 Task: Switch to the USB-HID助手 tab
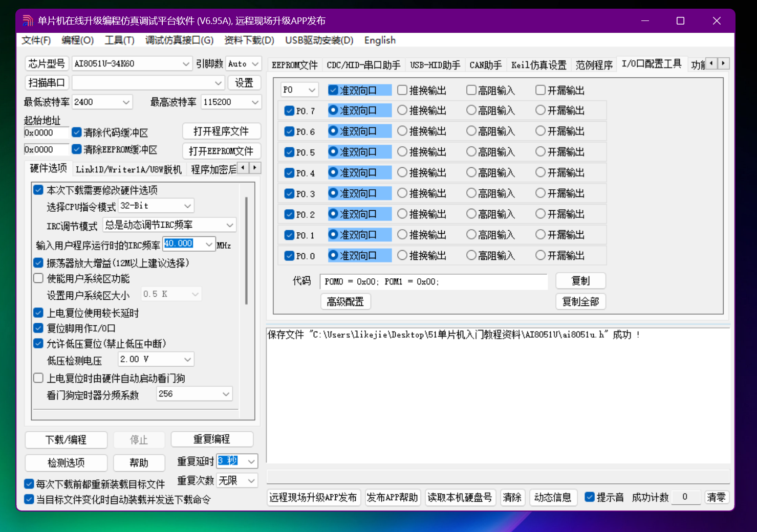click(x=435, y=65)
